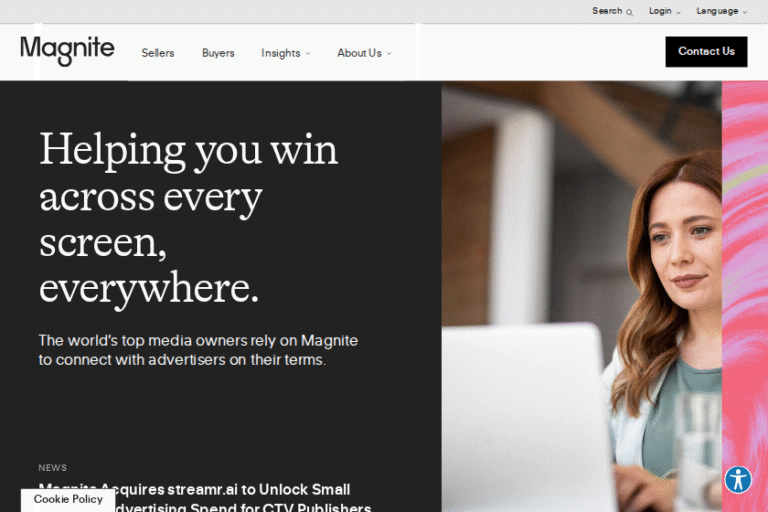Viewport: 768px width, 512px height.
Task: Expand the Login dropdown arrow
Action: (678, 13)
